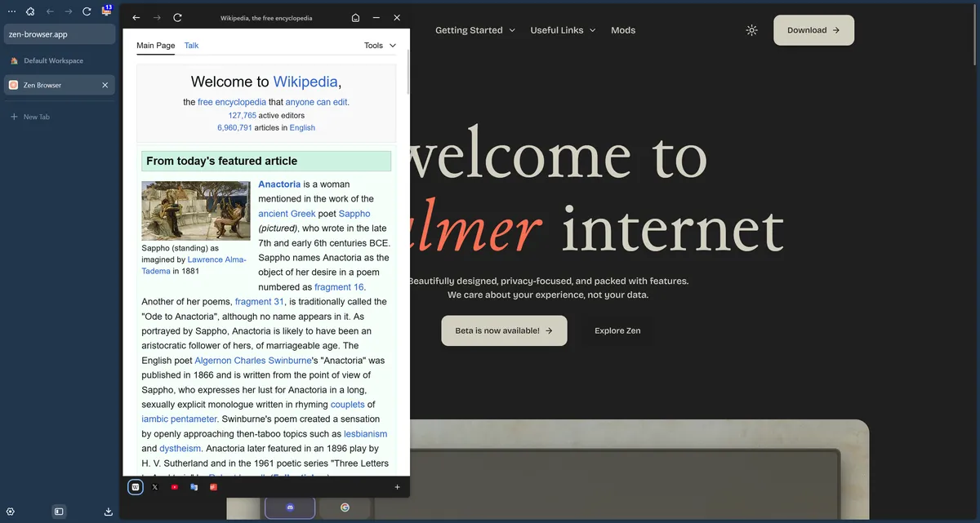Viewport: 980px width, 523px height.
Task: Open the Mods page in navigation
Action: tap(623, 30)
